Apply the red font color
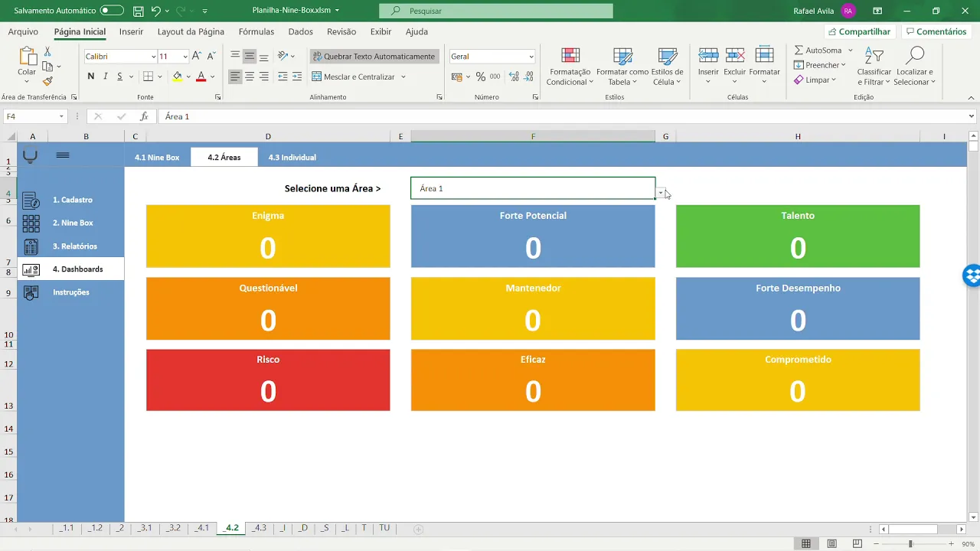 point(201,77)
